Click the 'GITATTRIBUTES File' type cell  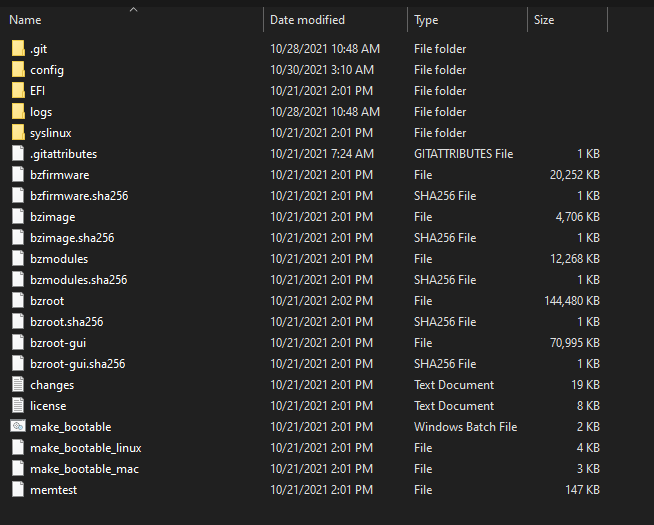463,154
